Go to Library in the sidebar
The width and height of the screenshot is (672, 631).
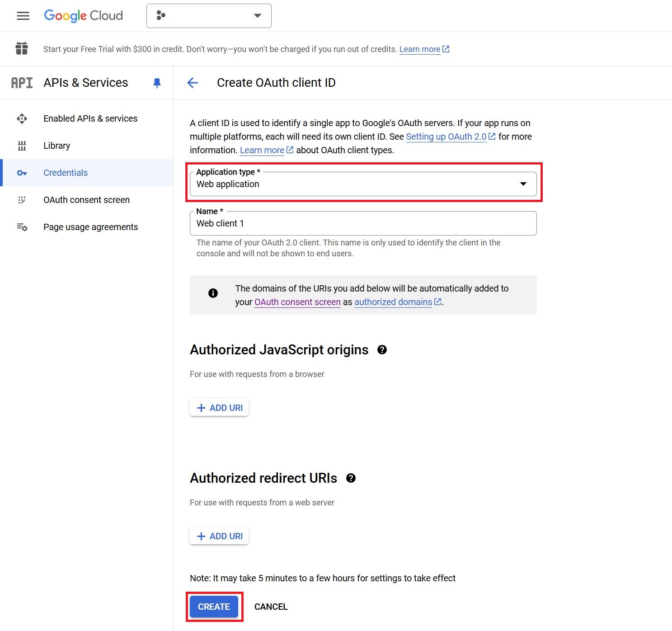[x=56, y=146]
